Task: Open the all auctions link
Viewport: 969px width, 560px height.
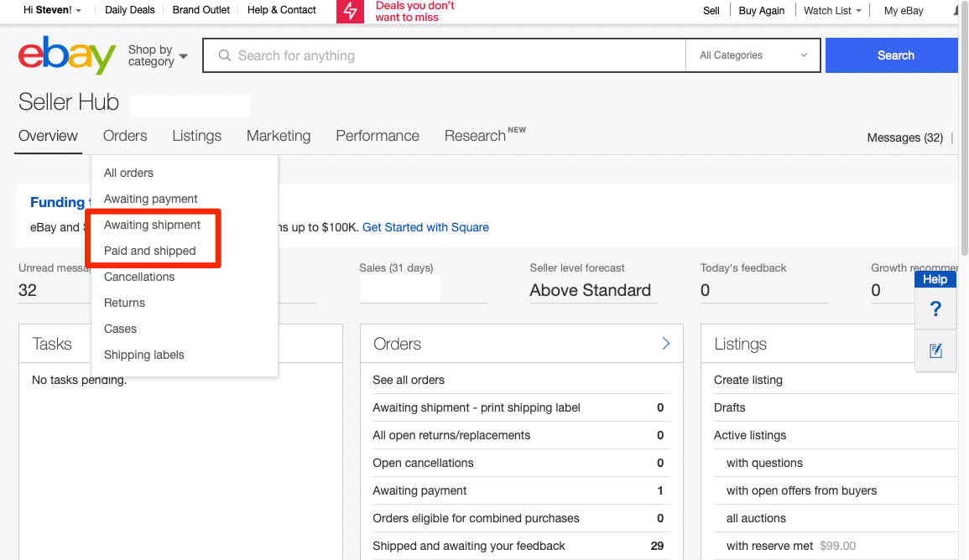Action: click(756, 519)
